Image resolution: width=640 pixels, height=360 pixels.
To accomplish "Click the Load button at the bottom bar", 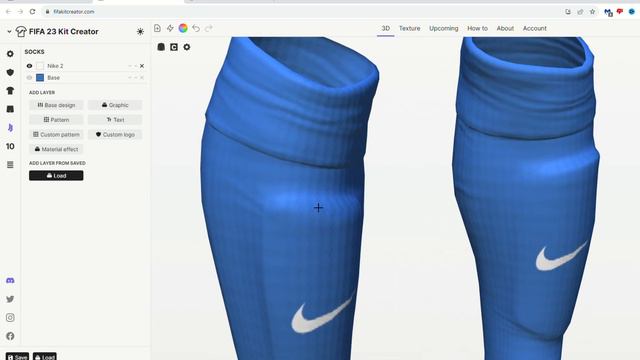I will point(45,357).
